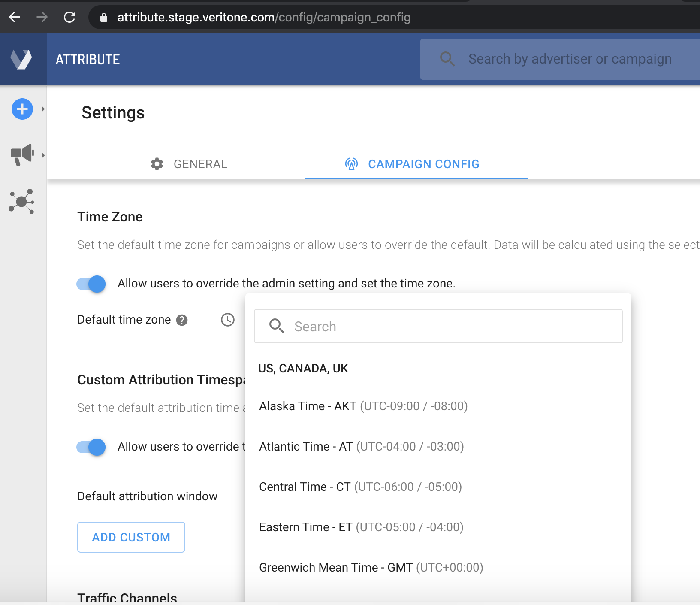Click the browser back arrow
The width and height of the screenshot is (700, 605).
pos(14,17)
